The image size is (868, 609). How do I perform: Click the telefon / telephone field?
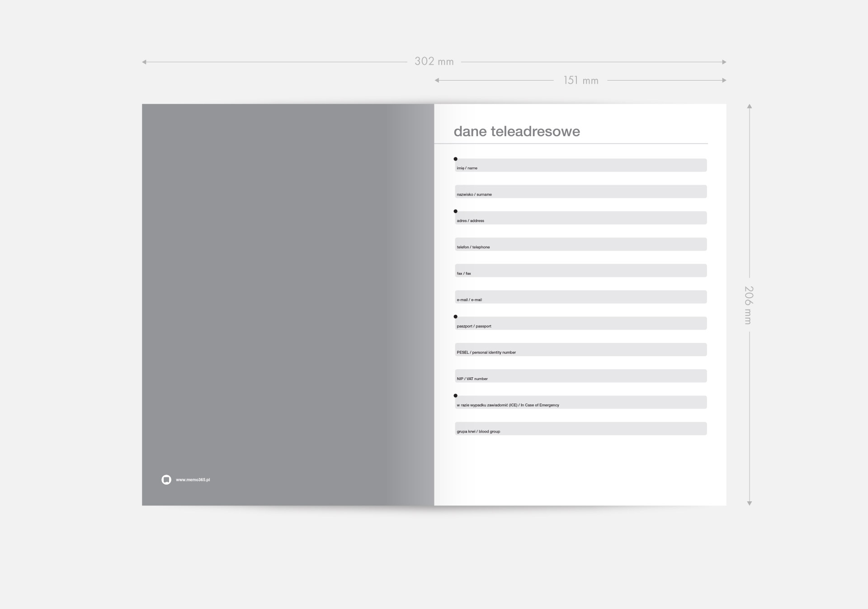pos(581,244)
